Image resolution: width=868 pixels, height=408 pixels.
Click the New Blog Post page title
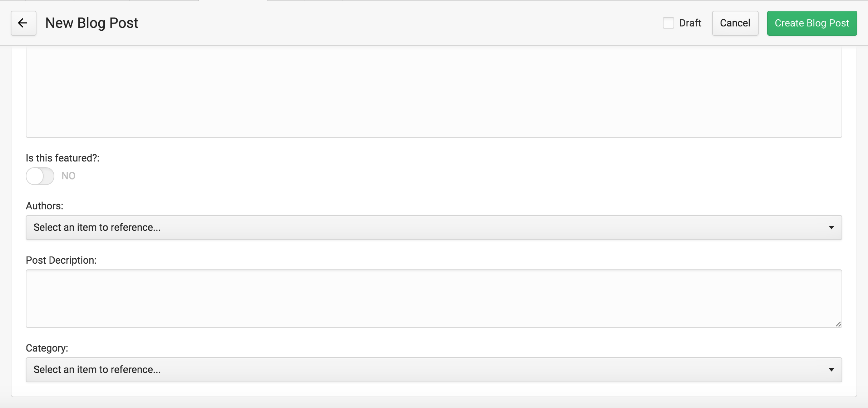[x=92, y=23]
